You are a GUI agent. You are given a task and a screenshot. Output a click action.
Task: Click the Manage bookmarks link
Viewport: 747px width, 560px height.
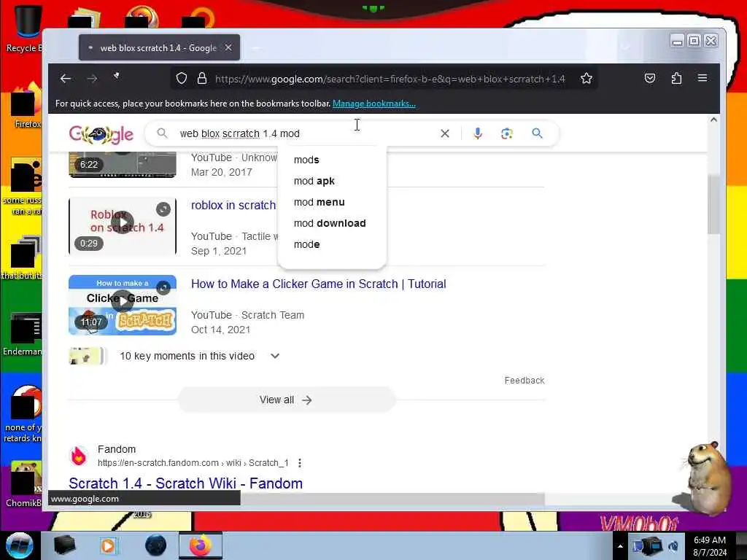tap(374, 104)
